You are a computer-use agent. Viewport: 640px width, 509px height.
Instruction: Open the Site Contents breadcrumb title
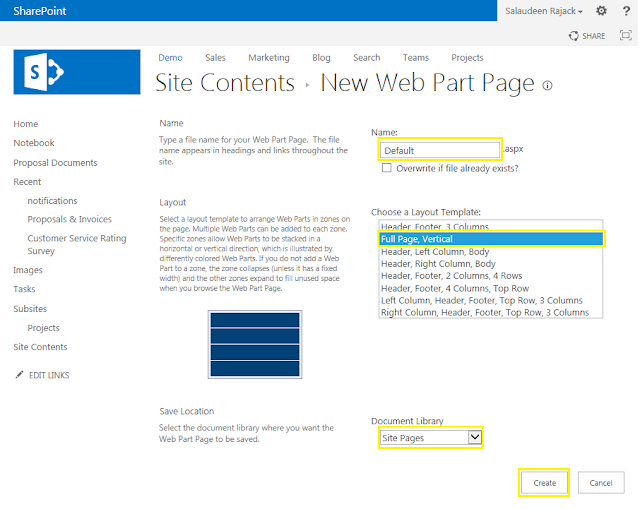[x=225, y=83]
